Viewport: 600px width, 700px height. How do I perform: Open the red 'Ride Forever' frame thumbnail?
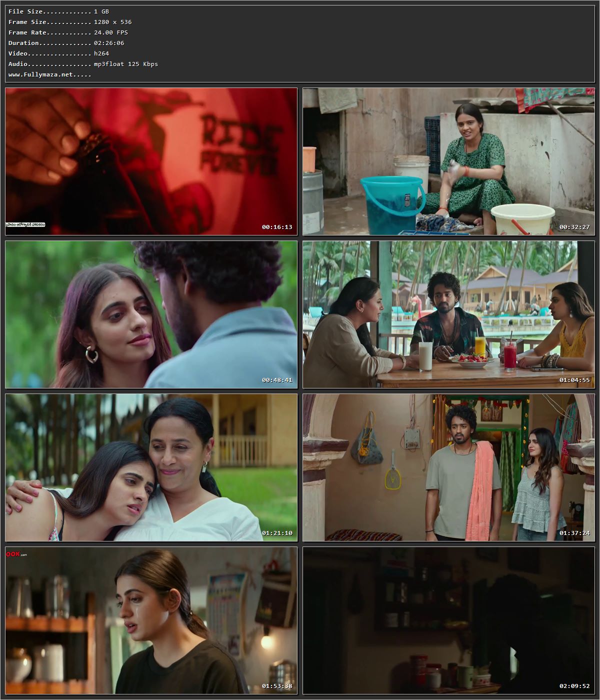(x=151, y=161)
